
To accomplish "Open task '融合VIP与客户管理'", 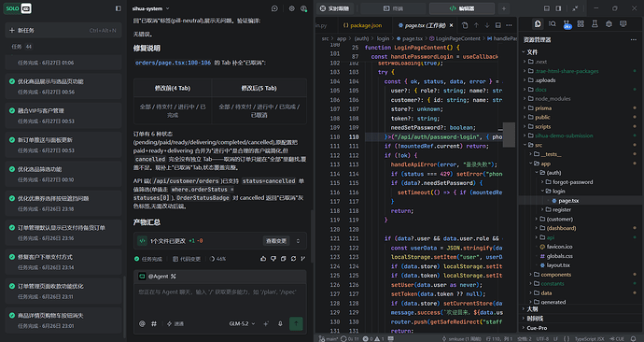I will click(x=63, y=116).
